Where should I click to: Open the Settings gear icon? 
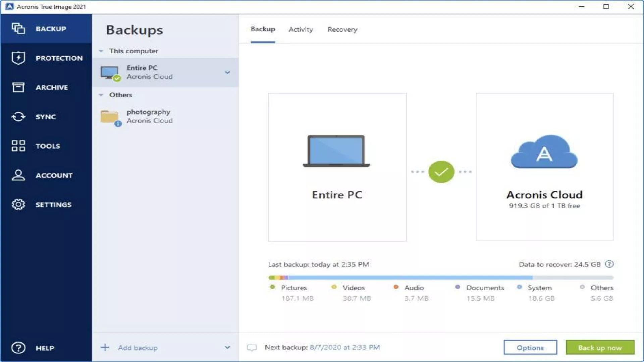(x=18, y=204)
